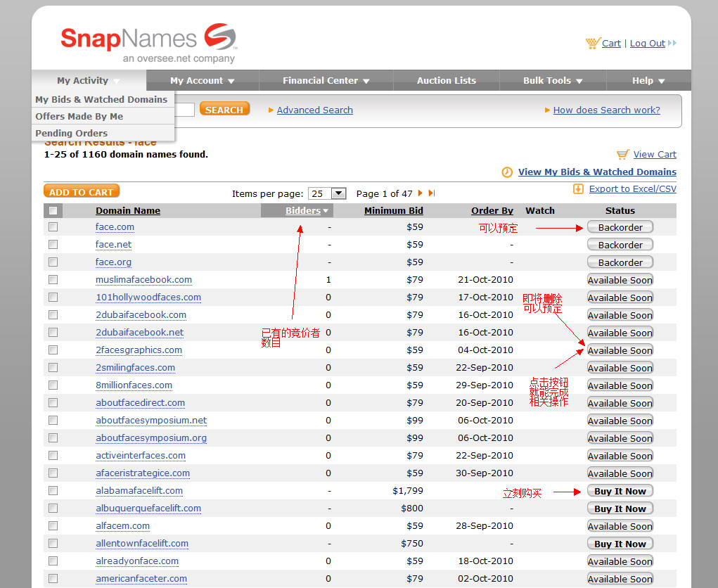Open the activeinterfaces.com domain link

coord(141,456)
